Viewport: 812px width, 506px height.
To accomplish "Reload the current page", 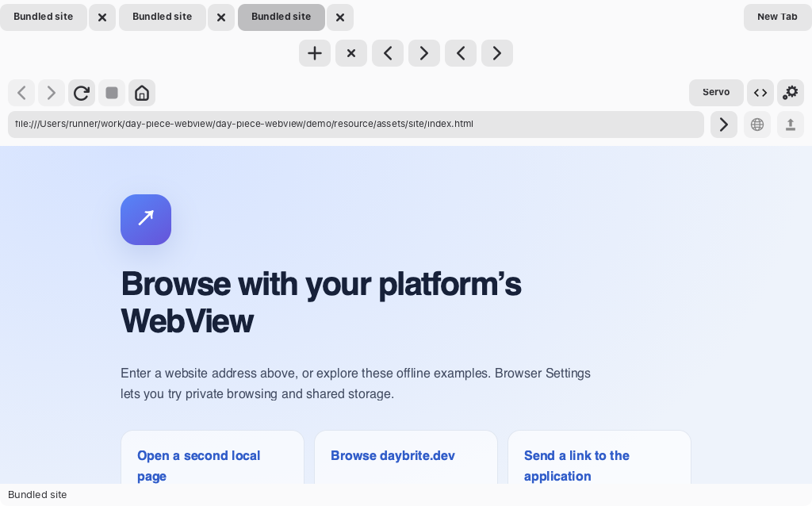I will 82,94.
